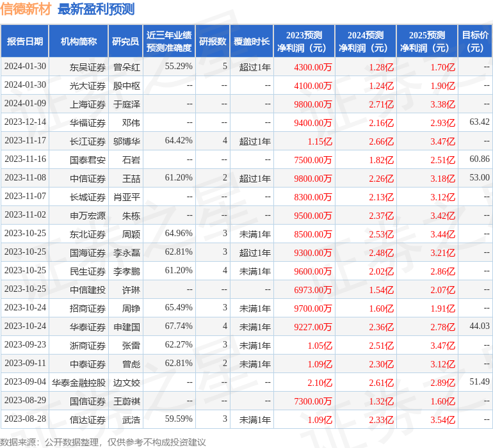Click the report date 2023-08-28
This screenshot has width=493, height=448.
(x=25, y=418)
